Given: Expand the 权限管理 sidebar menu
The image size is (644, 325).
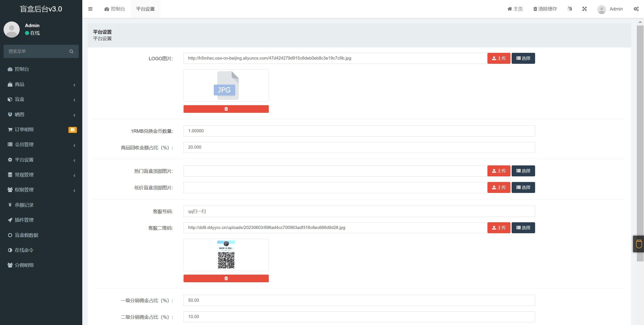Looking at the screenshot, I should point(24,190).
